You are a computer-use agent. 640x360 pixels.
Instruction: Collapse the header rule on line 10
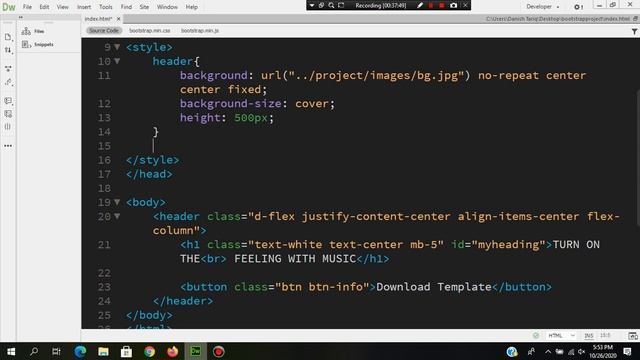tap(117, 61)
